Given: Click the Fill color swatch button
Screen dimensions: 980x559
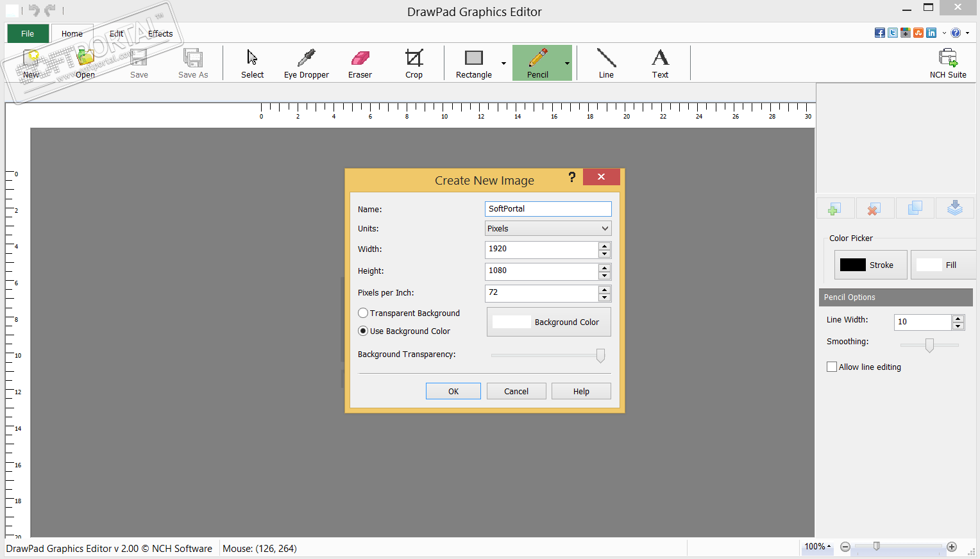Looking at the screenshot, I should click(x=943, y=265).
